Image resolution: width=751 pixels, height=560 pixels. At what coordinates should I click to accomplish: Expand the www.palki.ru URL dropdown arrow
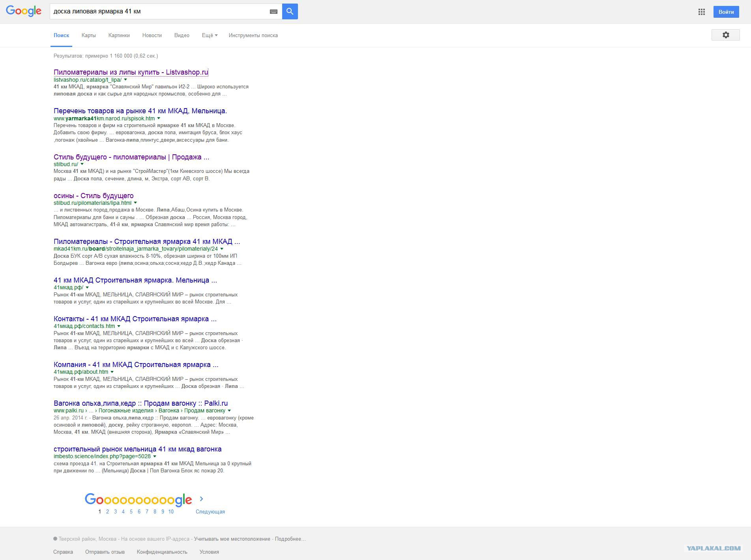tap(229, 410)
